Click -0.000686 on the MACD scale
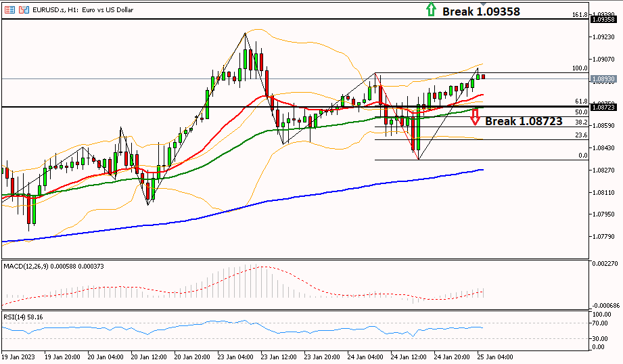623x364 pixels. [605, 306]
